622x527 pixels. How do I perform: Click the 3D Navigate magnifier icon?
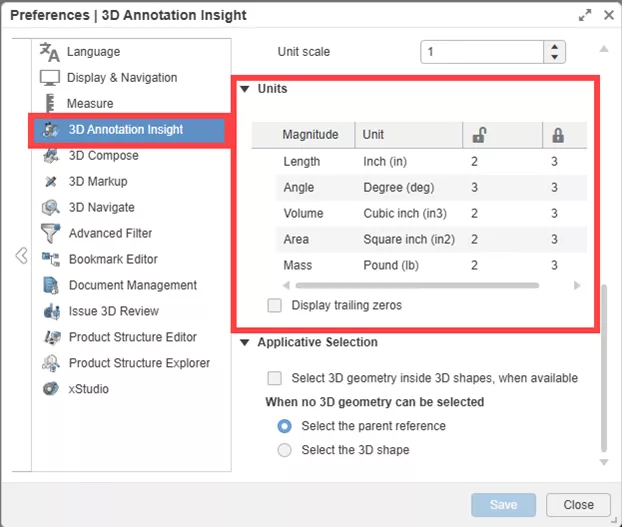point(51,207)
